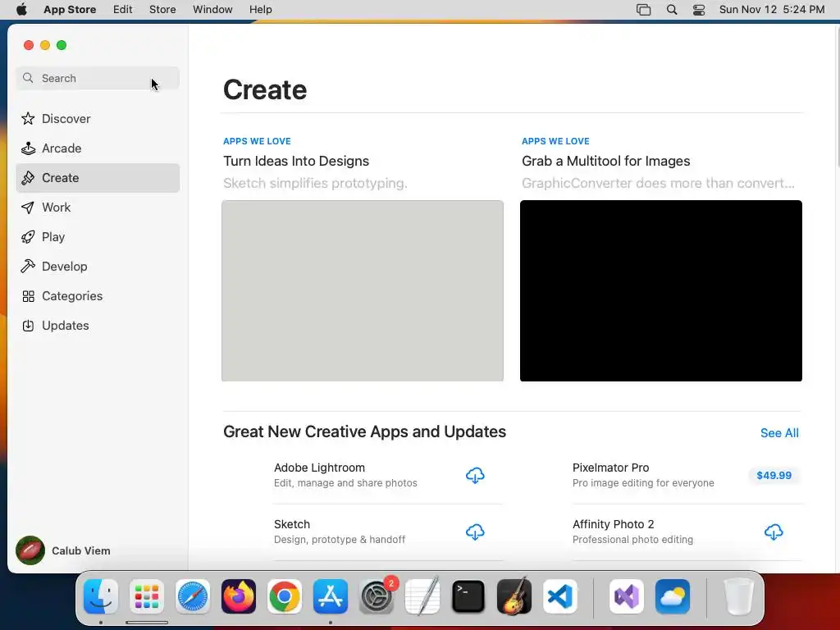Open System Settings from the Dock
The width and height of the screenshot is (840, 630).
[377, 596]
